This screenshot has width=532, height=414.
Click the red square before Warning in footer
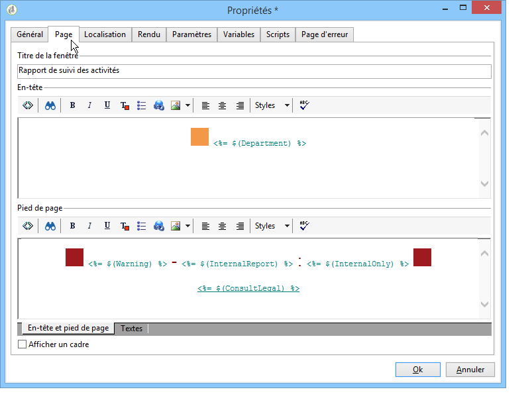74,257
